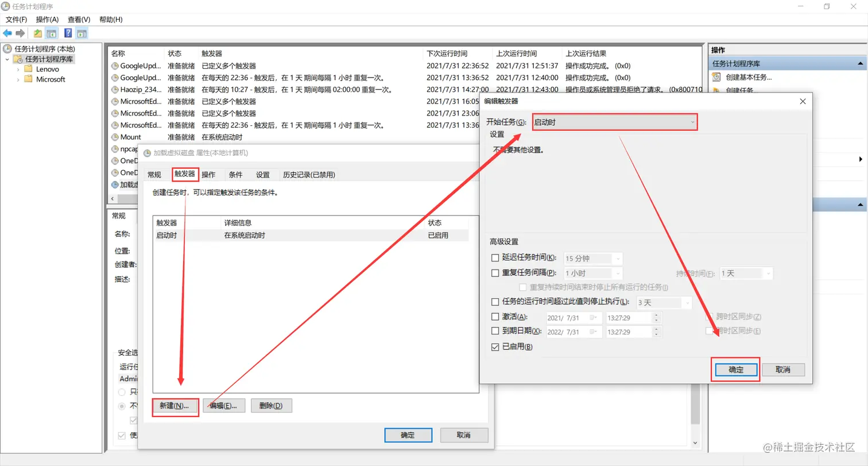
Task: Open the 15 分钟 delay dropdown
Action: 593,259
